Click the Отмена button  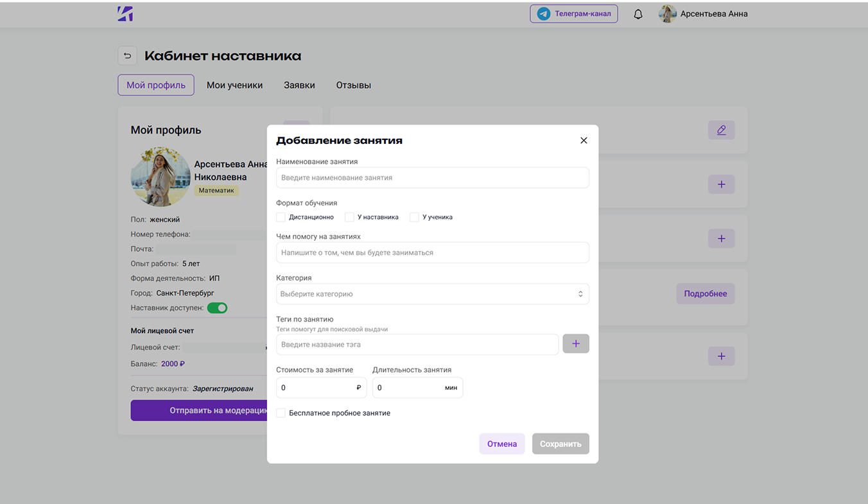501,444
